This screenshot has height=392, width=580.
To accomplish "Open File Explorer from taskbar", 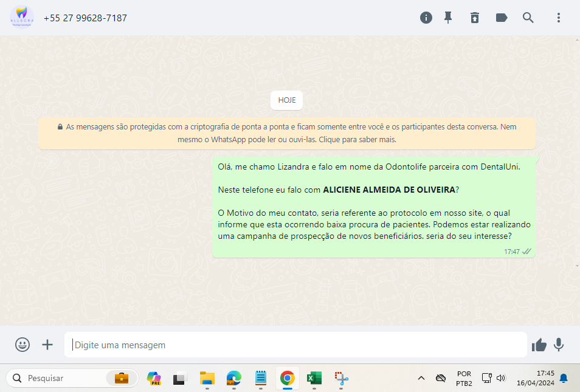I will [x=207, y=378].
